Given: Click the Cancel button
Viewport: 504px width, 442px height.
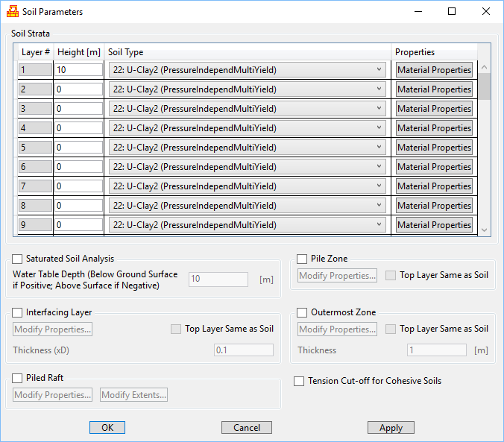Looking at the screenshot, I should pyautogui.click(x=247, y=428).
